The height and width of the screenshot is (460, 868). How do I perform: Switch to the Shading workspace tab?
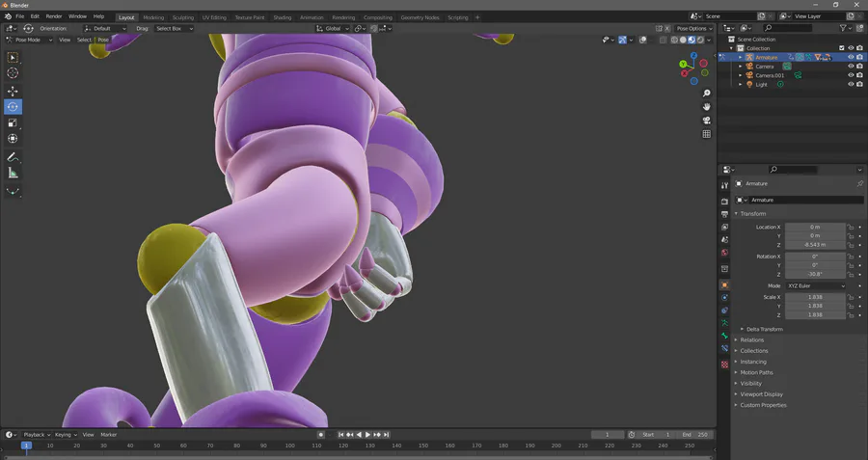[x=283, y=17]
